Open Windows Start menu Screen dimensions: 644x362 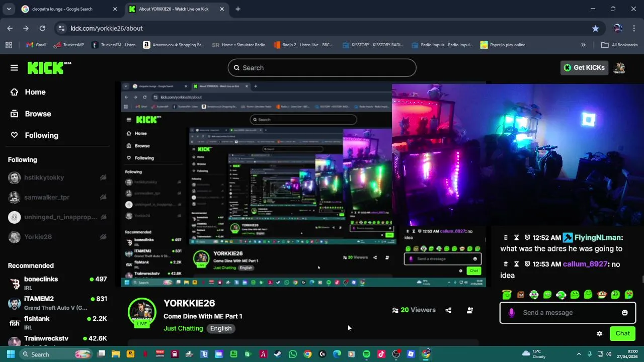pyautogui.click(x=11, y=354)
